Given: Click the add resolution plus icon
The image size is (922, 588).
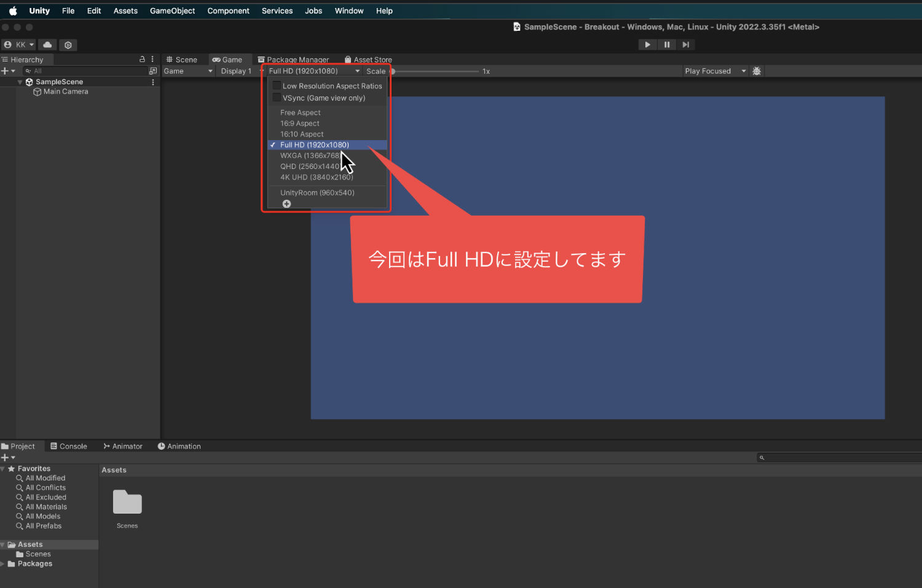Looking at the screenshot, I should point(286,204).
